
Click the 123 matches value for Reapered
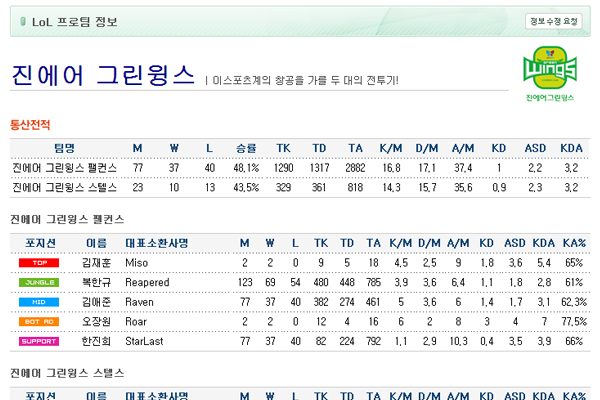(245, 282)
